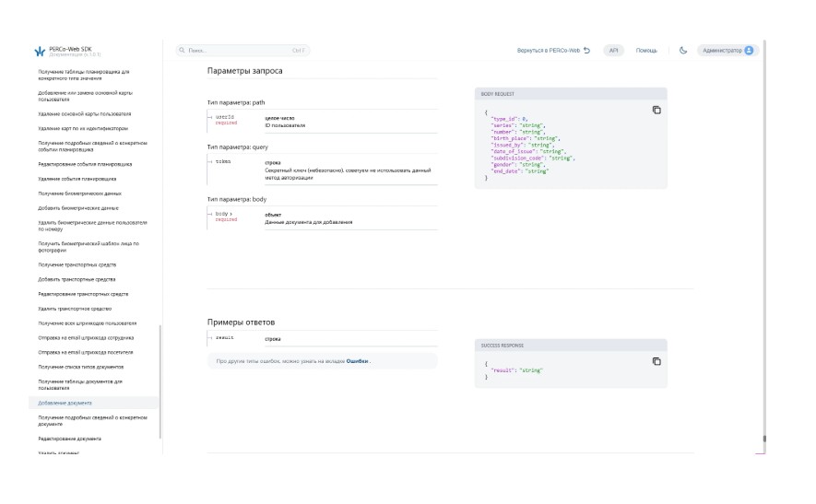Viewport: 816px width, 504px height.
Task: Click the Администратор user avatar icon
Action: [x=749, y=51]
